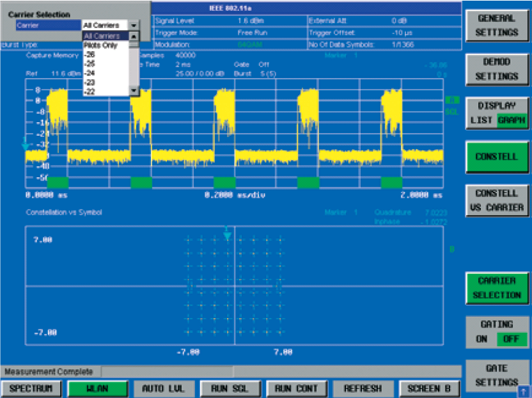Choose carrier -24 in the dropdown list

(90, 73)
